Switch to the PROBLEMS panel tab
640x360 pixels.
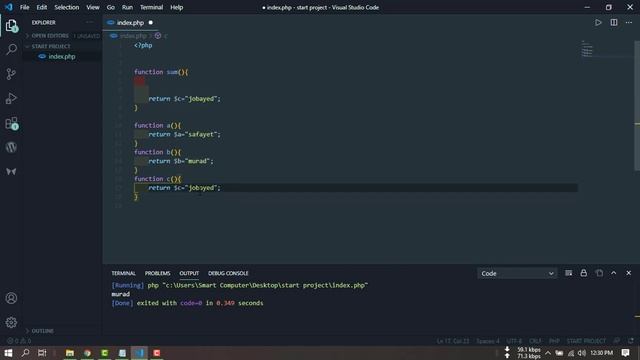pos(157,273)
